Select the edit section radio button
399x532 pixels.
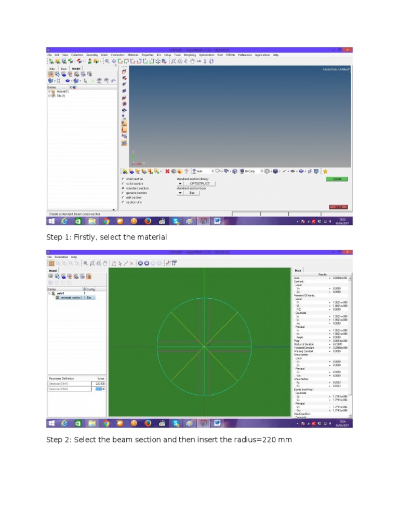click(123, 197)
